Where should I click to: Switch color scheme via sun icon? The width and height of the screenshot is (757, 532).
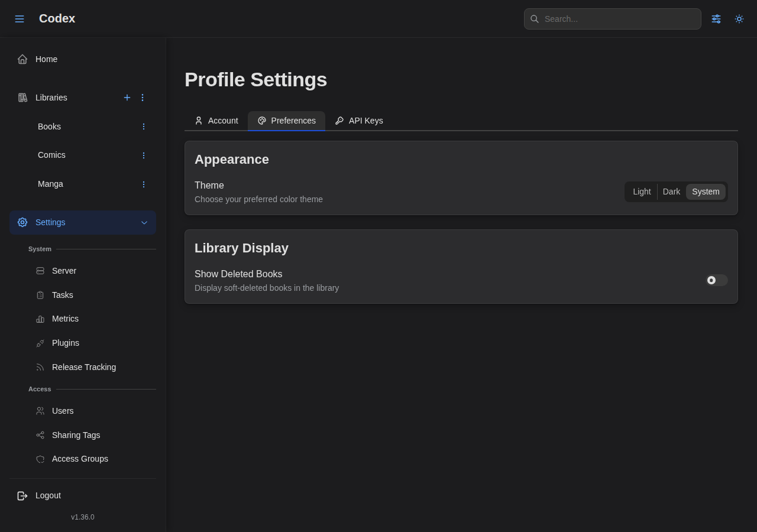739,19
